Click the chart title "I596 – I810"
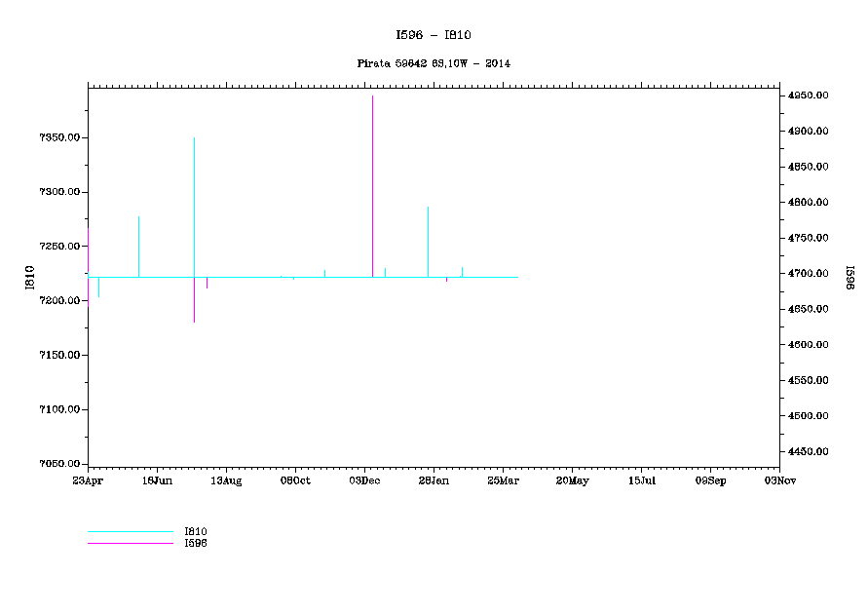Image resolution: width=868 pixels, height=614 pixels. pyautogui.click(x=434, y=35)
